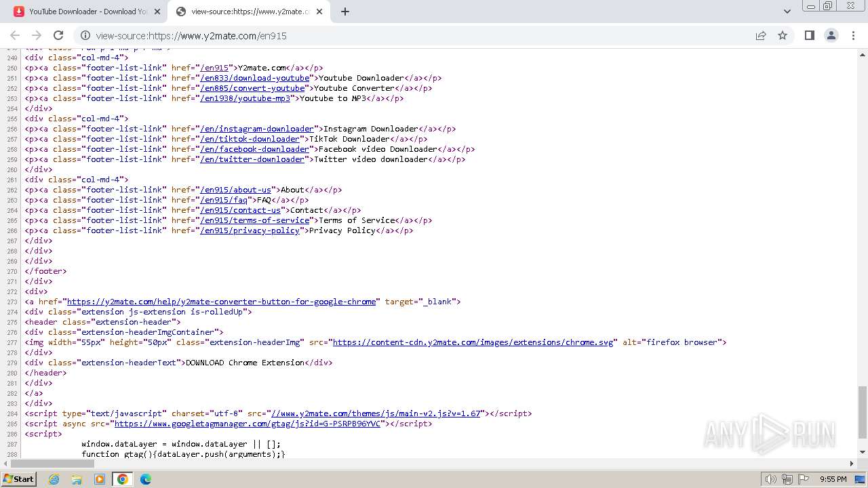The height and width of the screenshot is (488, 868).
Task: Open the googletagmanager gtag script link
Action: coord(248,424)
